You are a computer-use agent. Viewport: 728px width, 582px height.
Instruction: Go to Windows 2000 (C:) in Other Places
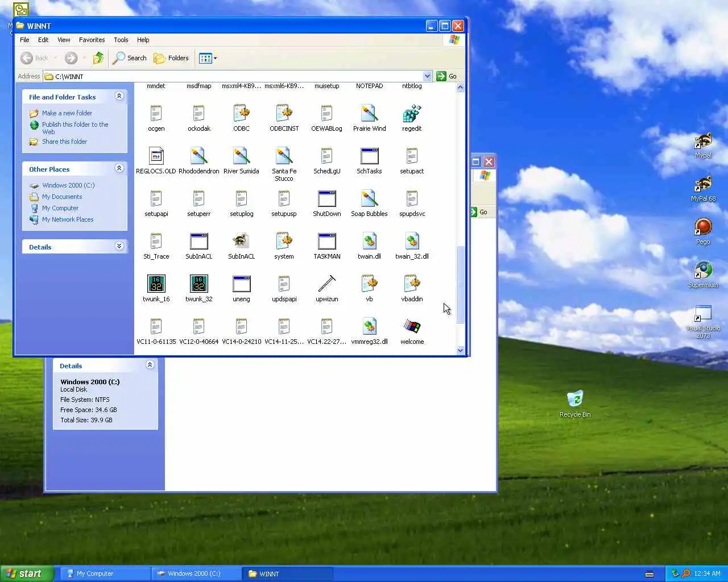pos(68,185)
